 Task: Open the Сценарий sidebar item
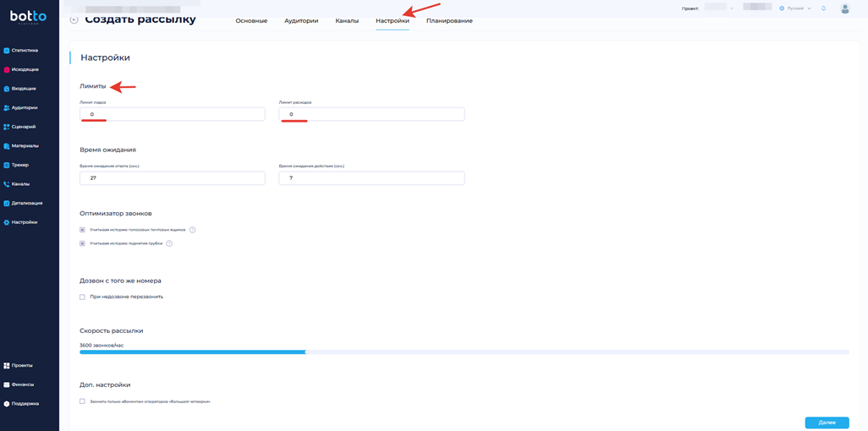click(x=23, y=127)
